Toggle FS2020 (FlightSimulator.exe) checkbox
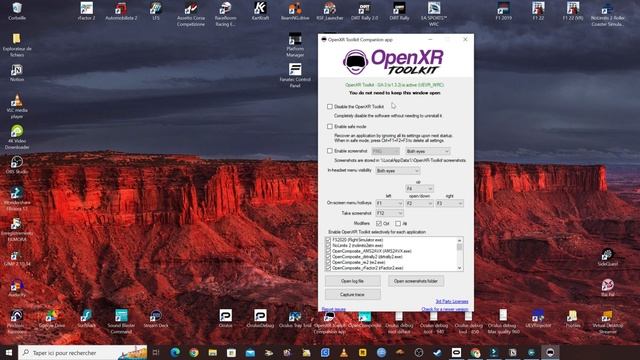The image size is (640, 360). [x=328, y=240]
